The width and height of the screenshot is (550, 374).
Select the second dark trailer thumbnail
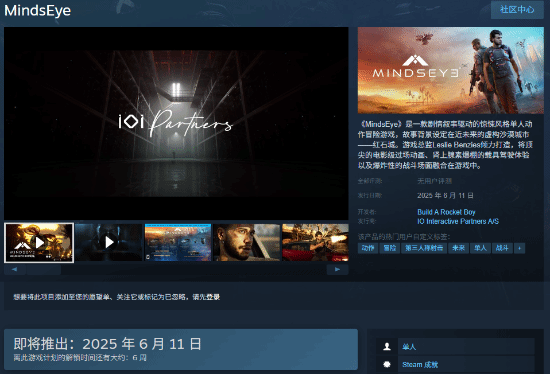[109, 242]
